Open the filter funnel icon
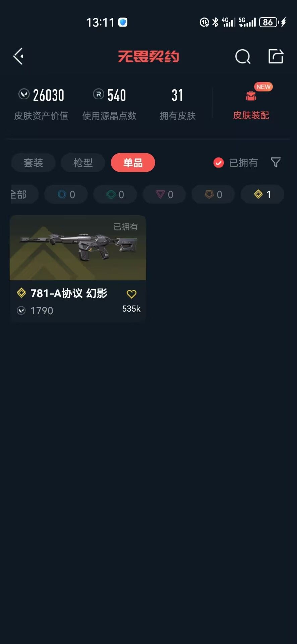This screenshot has width=297, height=644. 276,162
